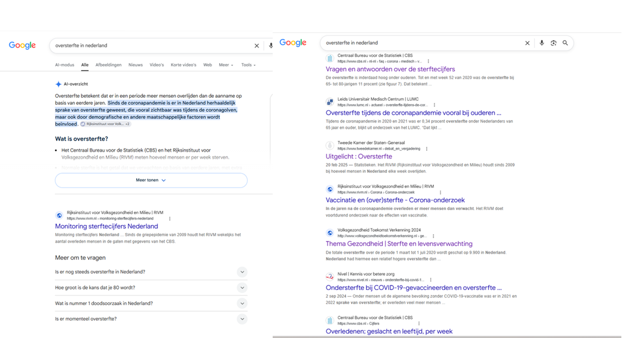Click 'Wat is oversterfte?' heading

pos(82,139)
